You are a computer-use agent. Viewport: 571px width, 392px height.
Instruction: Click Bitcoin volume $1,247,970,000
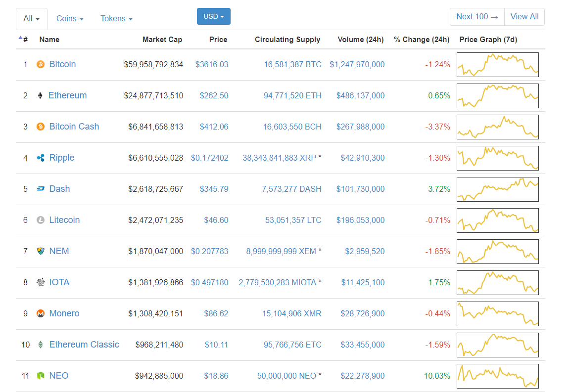pyautogui.click(x=357, y=64)
